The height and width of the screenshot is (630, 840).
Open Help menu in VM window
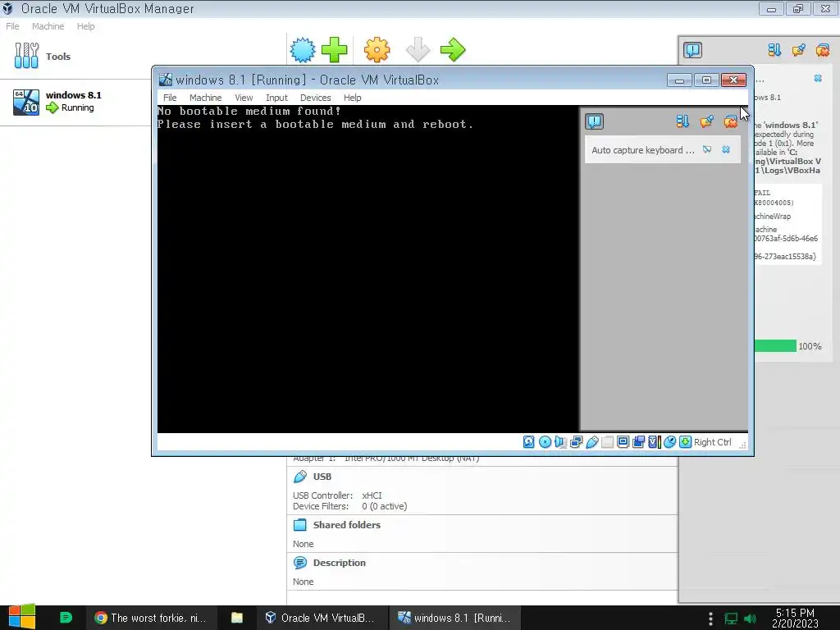pos(353,98)
